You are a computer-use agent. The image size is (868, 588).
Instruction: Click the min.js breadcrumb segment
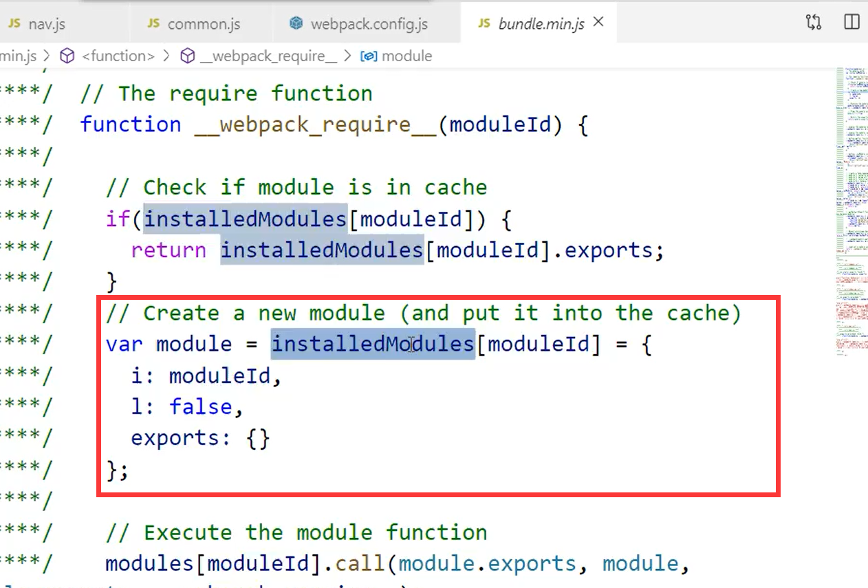(19, 56)
